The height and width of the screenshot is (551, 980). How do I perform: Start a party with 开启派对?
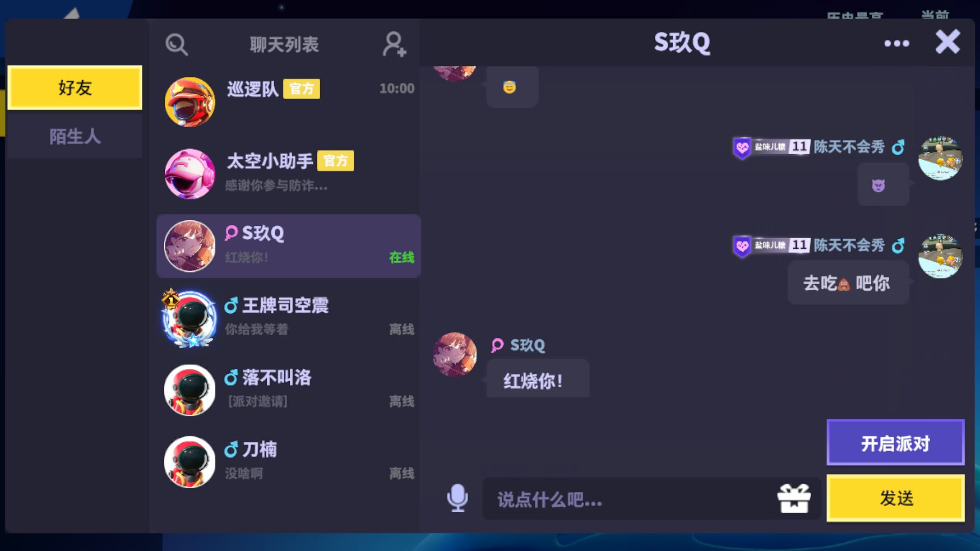tap(896, 443)
